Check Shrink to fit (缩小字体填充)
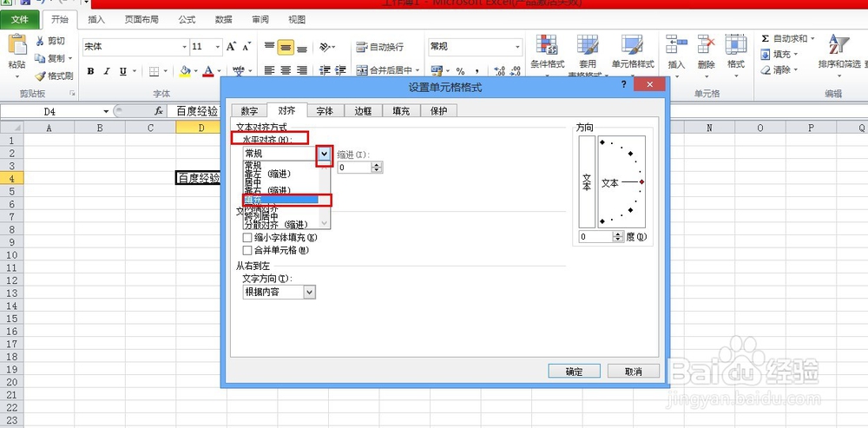The image size is (868, 428). click(x=247, y=238)
